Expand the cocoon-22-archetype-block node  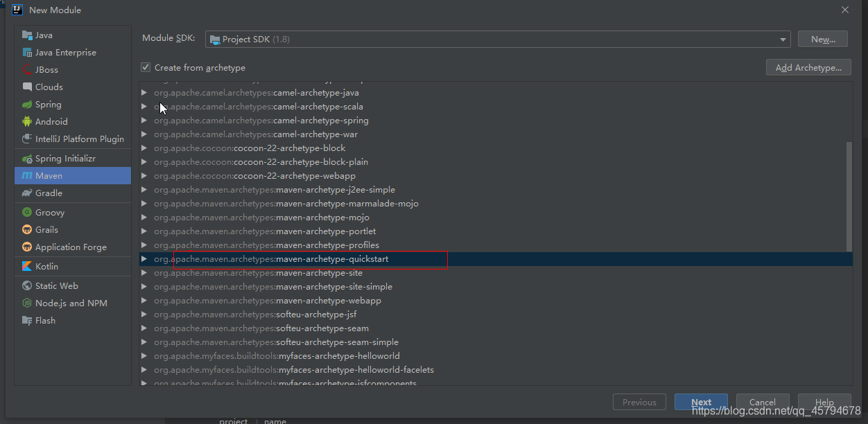(144, 148)
